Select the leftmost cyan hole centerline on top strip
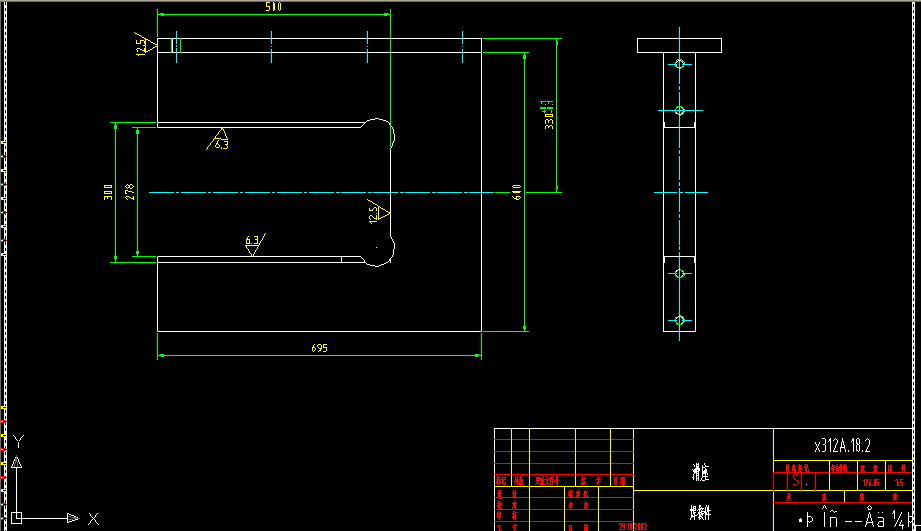 tap(176, 47)
